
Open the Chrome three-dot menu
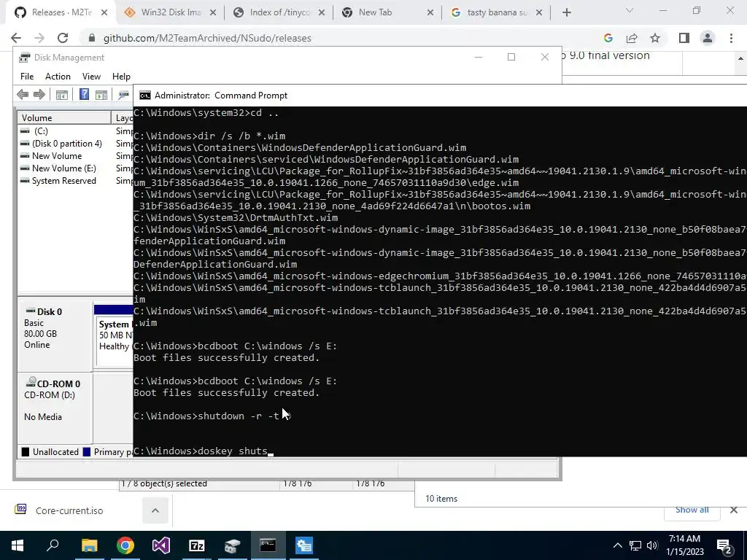tap(731, 38)
